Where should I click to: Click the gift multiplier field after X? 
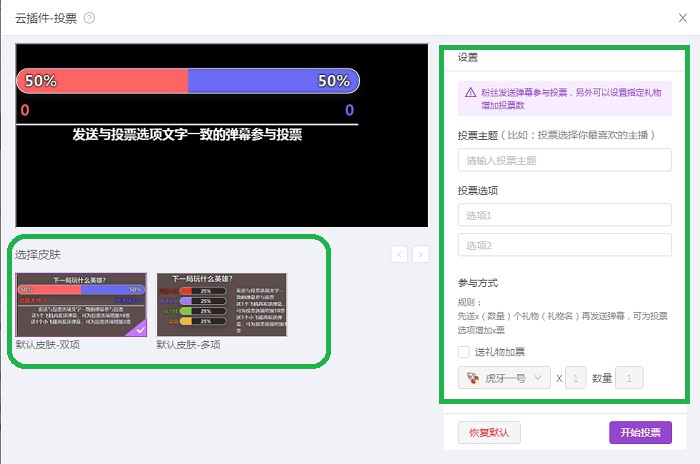tap(575, 378)
